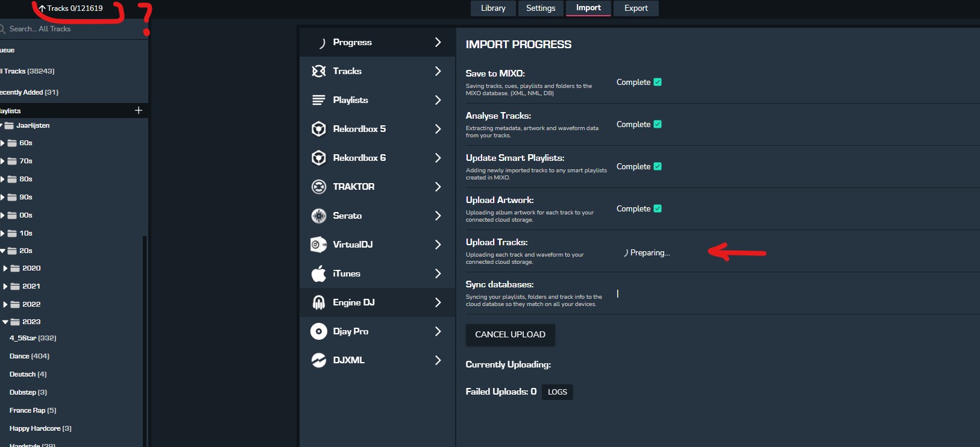The width and height of the screenshot is (980, 447).
Task: Open the failed uploads LOGS button
Action: tap(557, 392)
